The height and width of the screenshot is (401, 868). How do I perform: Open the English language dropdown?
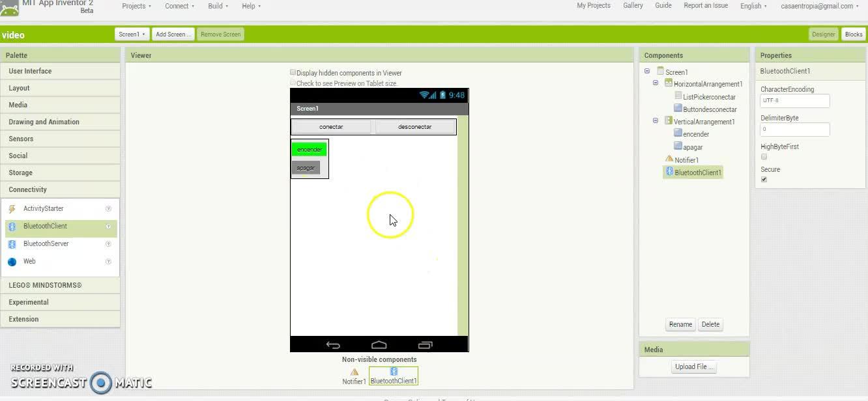[753, 6]
